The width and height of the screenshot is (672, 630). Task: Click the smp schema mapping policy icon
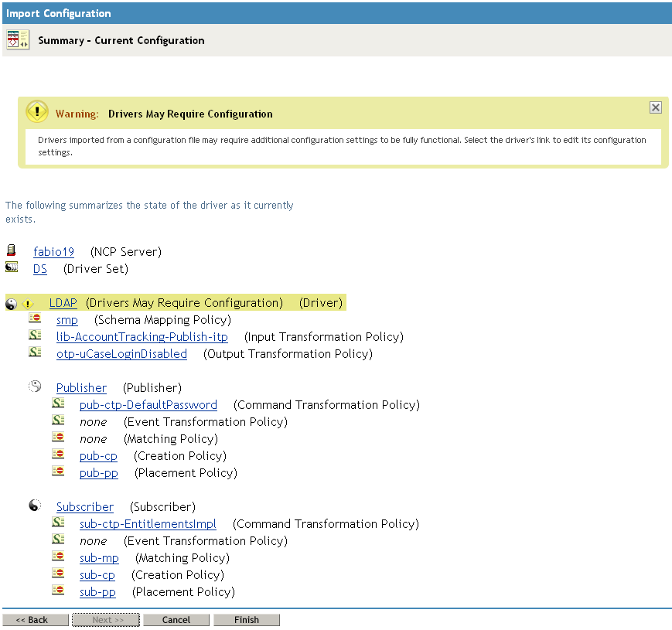click(35, 318)
